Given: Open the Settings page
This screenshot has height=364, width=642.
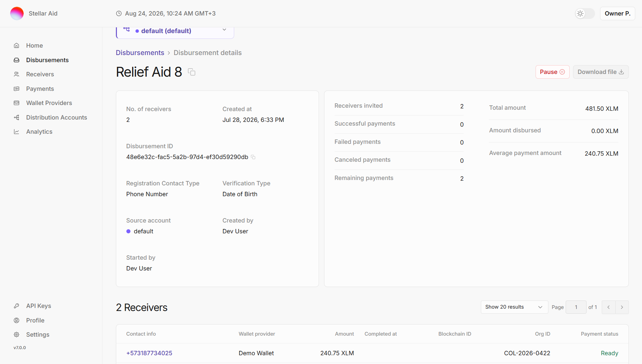Looking at the screenshot, I should pyautogui.click(x=38, y=335).
